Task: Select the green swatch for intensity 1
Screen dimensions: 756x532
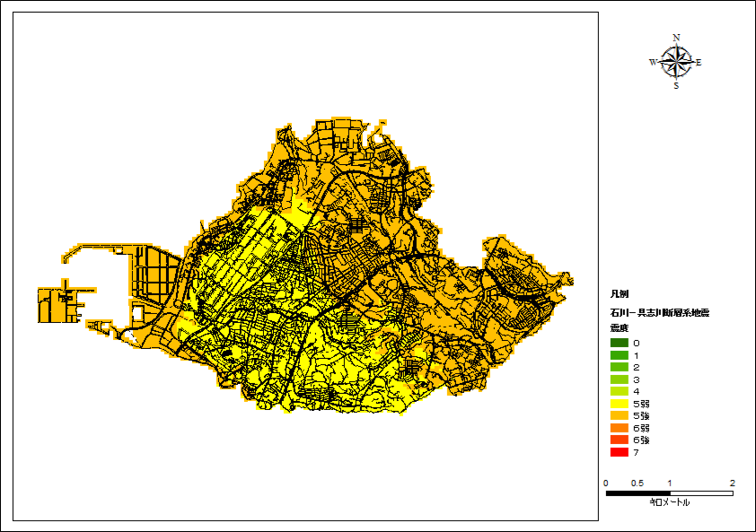Action: click(x=620, y=355)
